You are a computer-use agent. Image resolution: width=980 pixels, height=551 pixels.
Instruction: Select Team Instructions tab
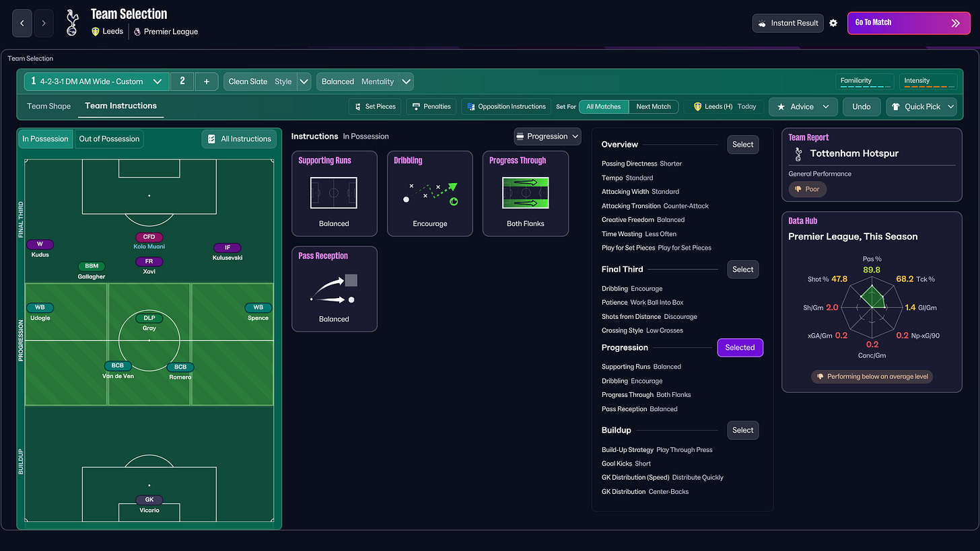pos(121,106)
